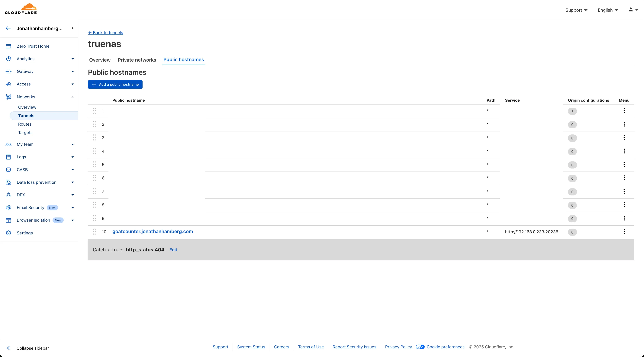The height and width of the screenshot is (357, 644).
Task: Select the Public hostnames tab
Action: coord(183,60)
